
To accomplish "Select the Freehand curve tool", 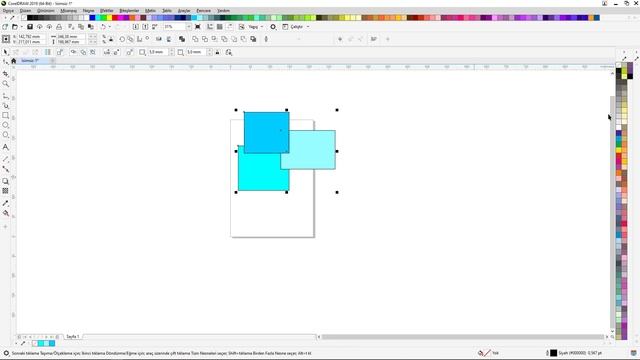I will 5,96.
